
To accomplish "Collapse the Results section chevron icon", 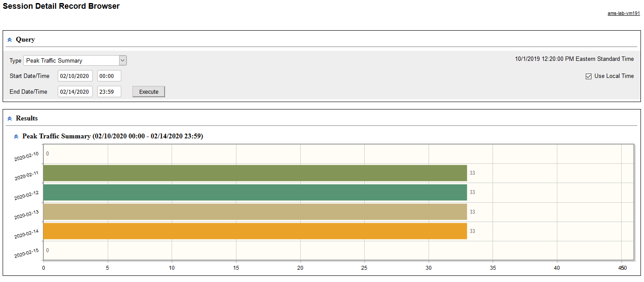I will tap(10, 119).
